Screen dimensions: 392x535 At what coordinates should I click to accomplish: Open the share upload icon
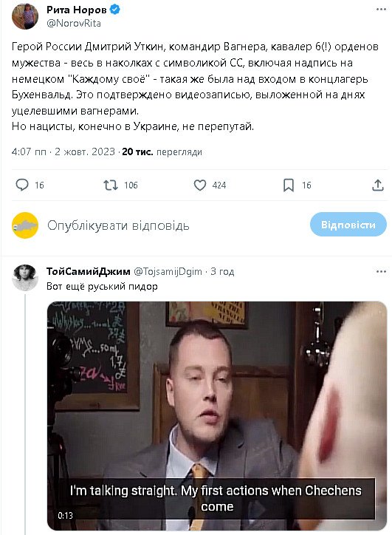pyautogui.click(x=378, y=185)
